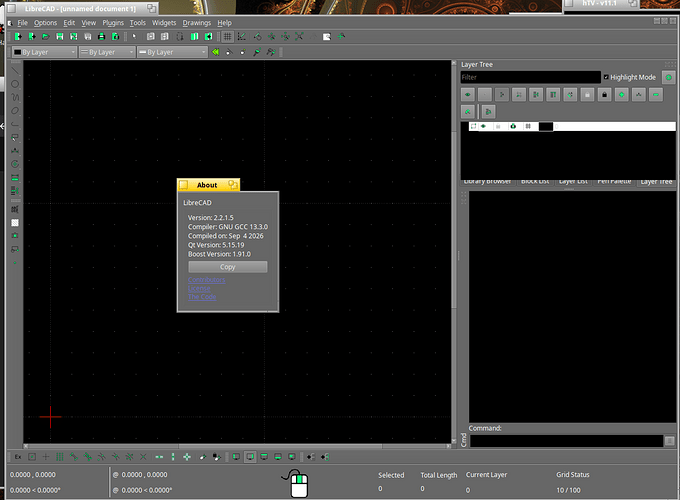Click the green plus add layer icon
Screen dimensions: 680x500
[621, 95]
